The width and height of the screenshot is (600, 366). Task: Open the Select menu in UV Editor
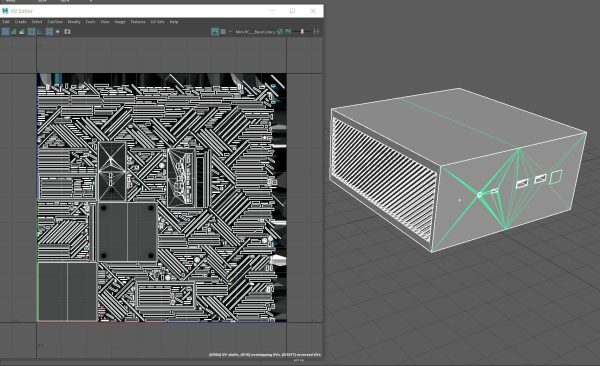coord(37,22)
